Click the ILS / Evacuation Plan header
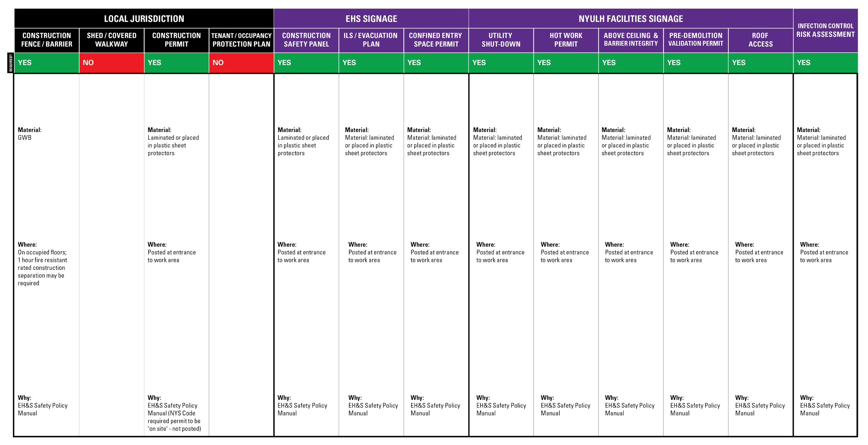The width and height of the screenshot is (868, 445). [x=371, y=40]
